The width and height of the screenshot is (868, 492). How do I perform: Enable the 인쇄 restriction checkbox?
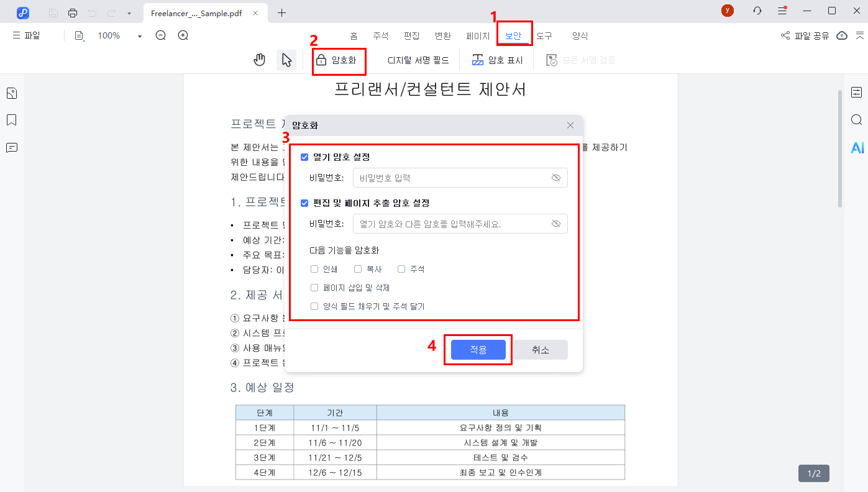pyautogui.click(x=314, y=268)
